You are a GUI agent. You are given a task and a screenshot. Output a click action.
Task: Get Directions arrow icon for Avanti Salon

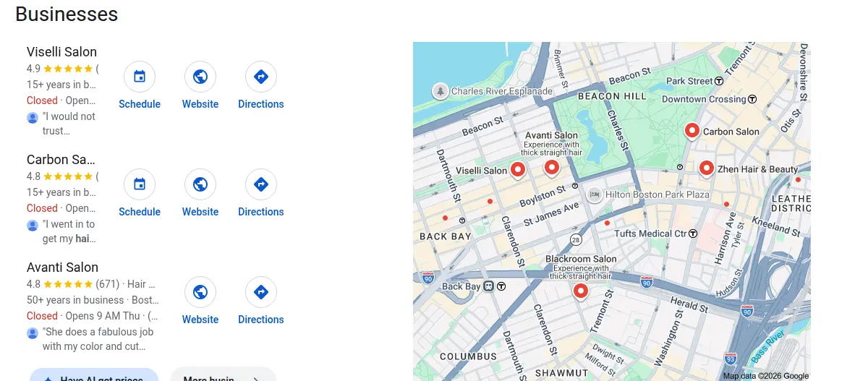coord(261,292)
